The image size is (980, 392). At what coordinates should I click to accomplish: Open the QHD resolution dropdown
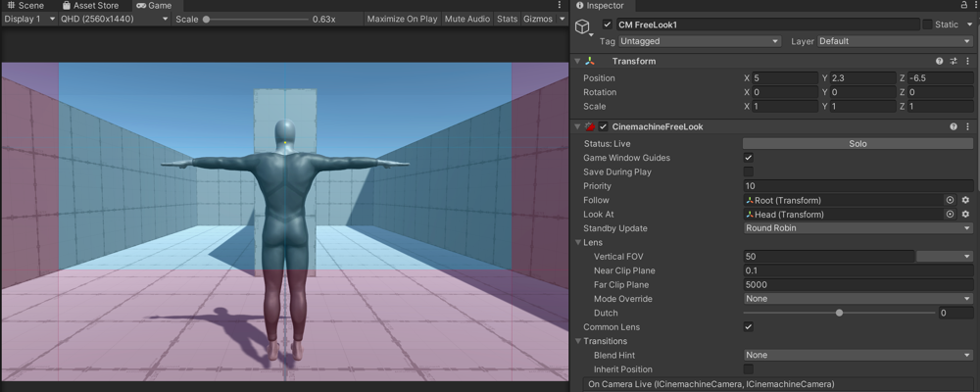tap(113, 19)
